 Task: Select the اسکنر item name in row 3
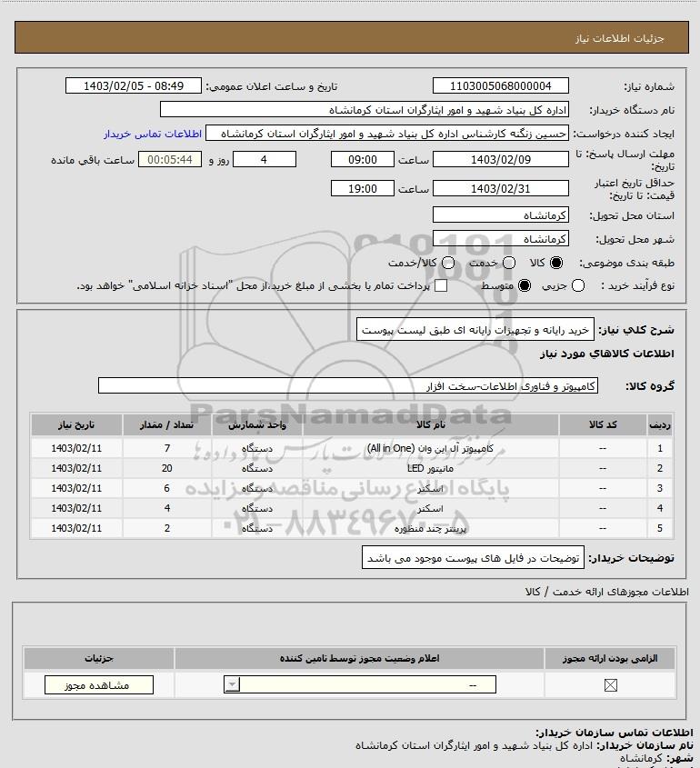tap(430, 488)
